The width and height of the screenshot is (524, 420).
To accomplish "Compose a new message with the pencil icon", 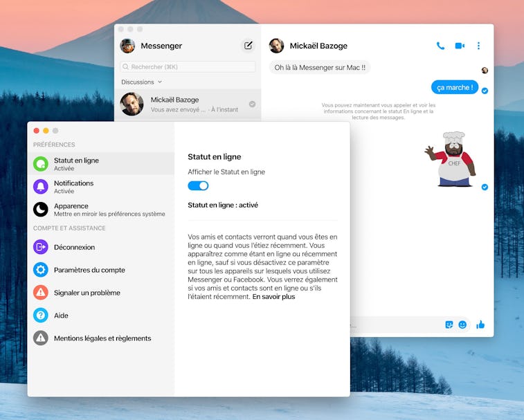I will [x=248, y=46].
